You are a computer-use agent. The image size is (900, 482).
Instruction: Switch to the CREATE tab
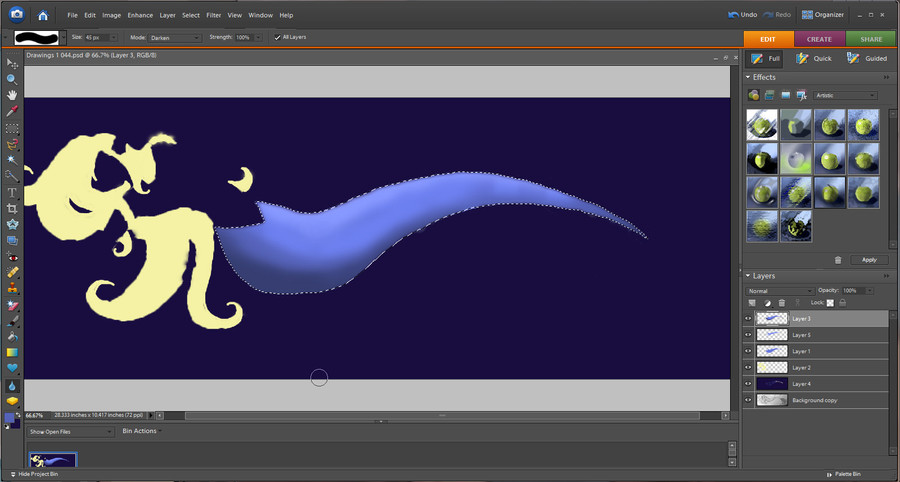coord(819,39)
